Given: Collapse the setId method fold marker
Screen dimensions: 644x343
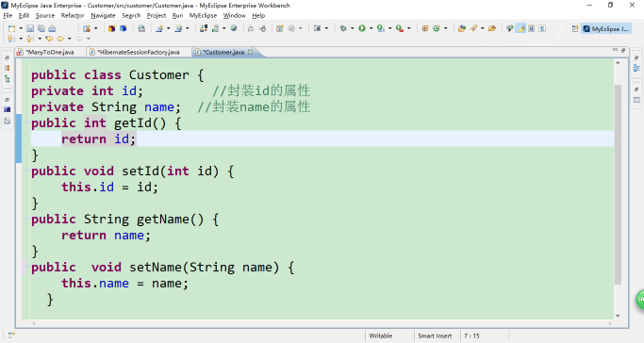Looking at the screenshot, I should [x=27, y=171].
